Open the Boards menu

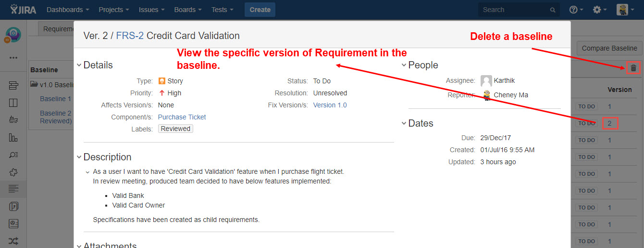click(x=188, y=10)
